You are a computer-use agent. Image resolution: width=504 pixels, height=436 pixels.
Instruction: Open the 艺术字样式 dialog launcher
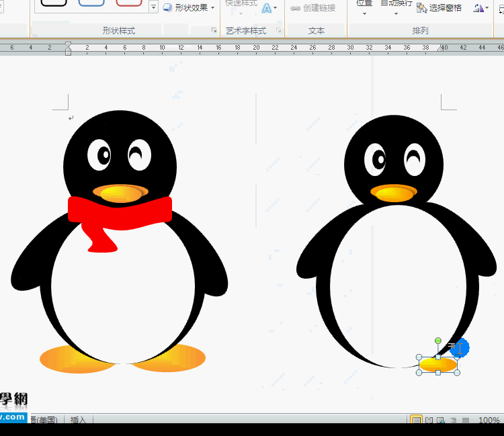[x=279, y=30]
